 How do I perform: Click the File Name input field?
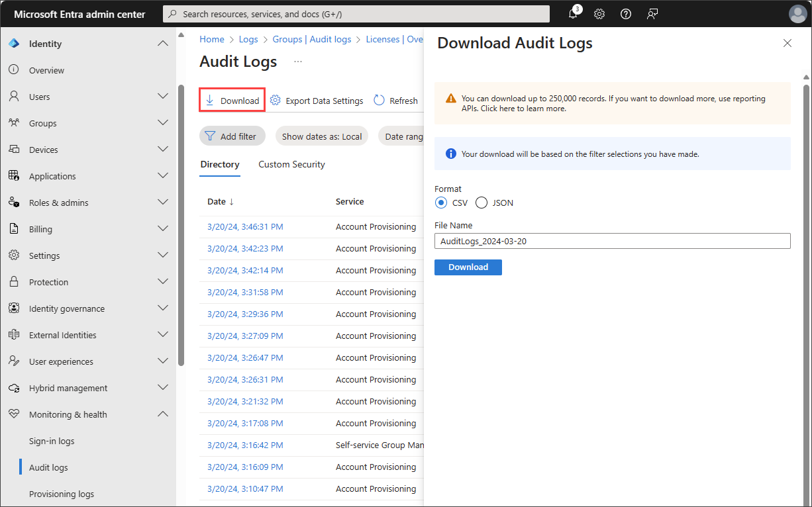pyautogui.click(x=612, y=241)
